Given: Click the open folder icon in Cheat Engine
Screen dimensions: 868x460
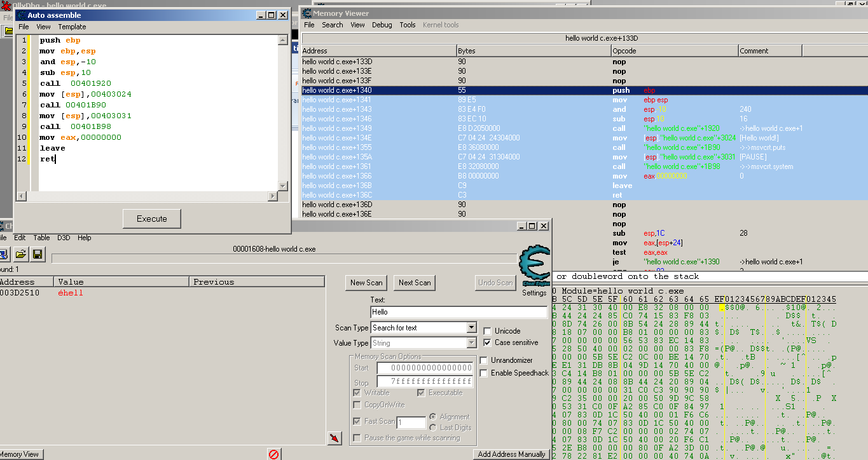Looking at the screenshot, I should pyautogui.click(x=20, y=254).
